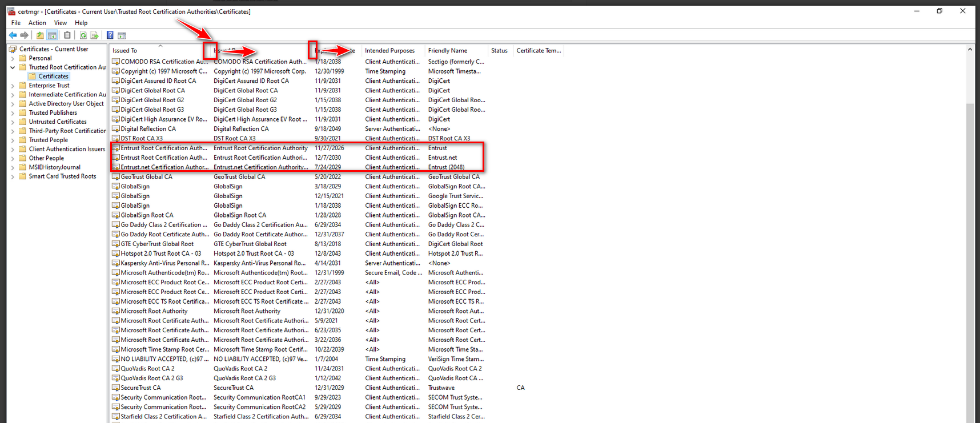Sort by Friendly Name column header
Screen dimensions: 980x423
pyautogui.click(x=456, y=50)
